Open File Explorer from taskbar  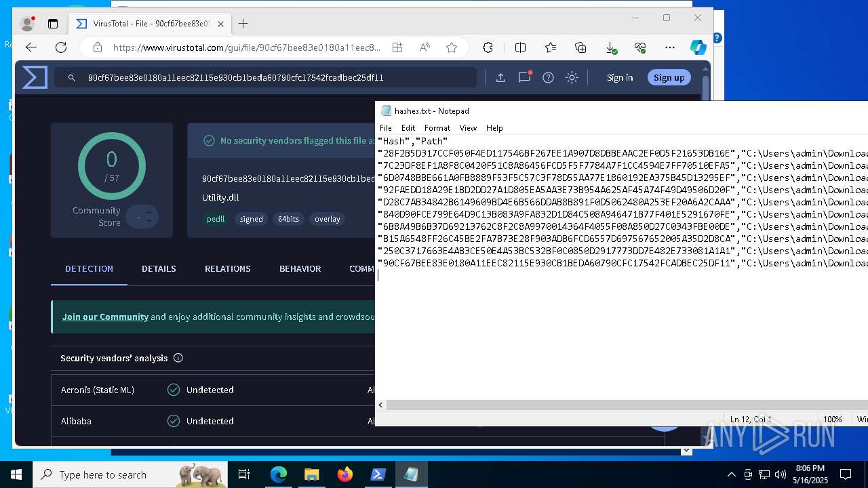tap(311, 474)
